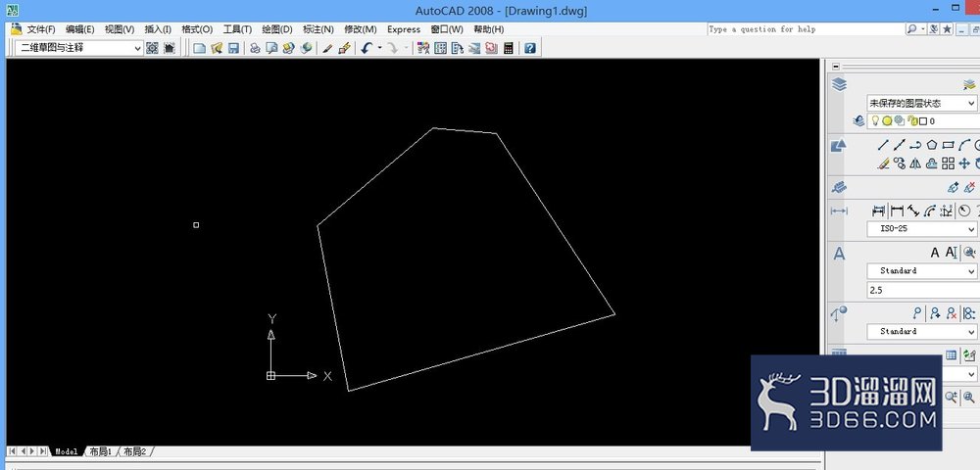
Task: Click the New drawing icon in toolbar
Action: coord(199,48)
